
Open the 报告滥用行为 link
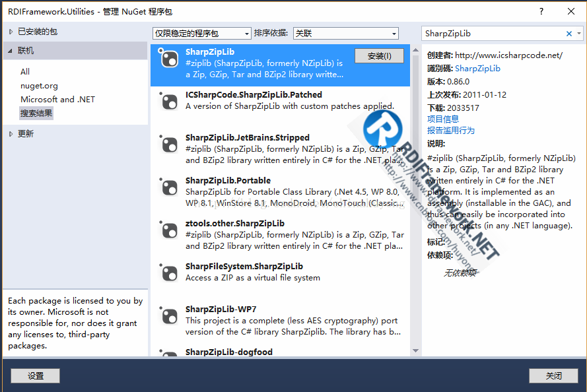[451, 131]
